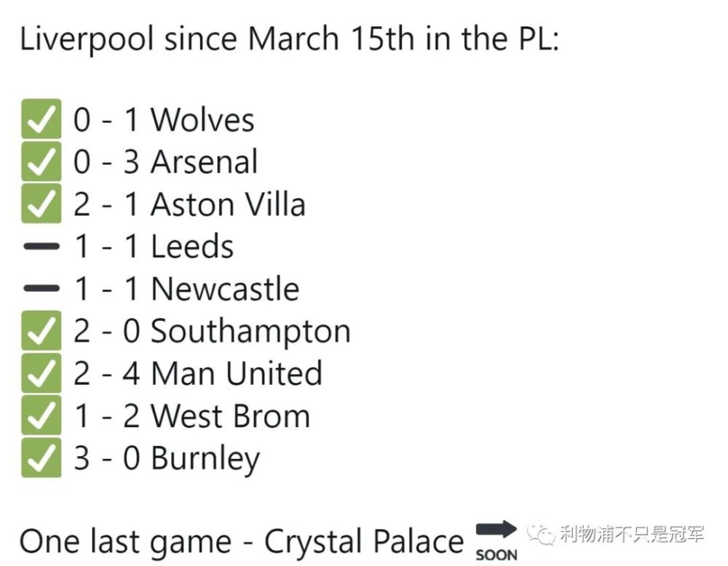Click the draw dash icon beside Leeds

(x=41, y=247)
